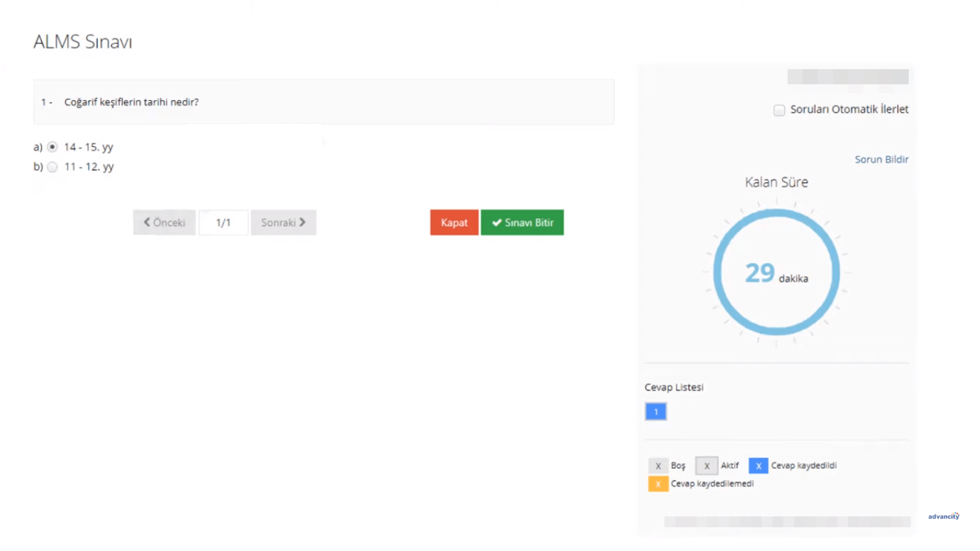Click the blue Cevap kaydedildi legend box

(758, 466)
